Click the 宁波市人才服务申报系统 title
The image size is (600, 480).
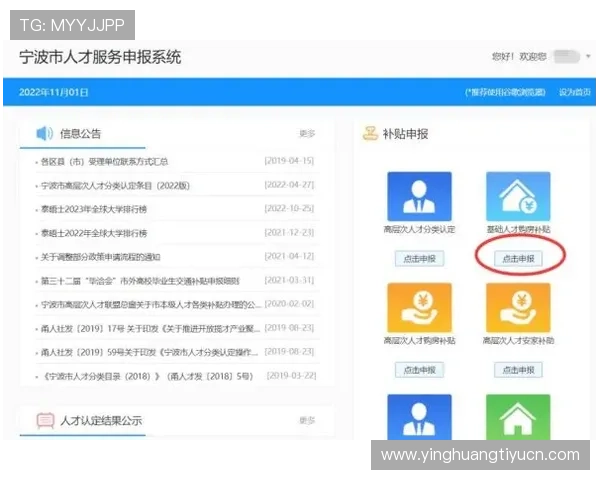click(100, 57)
